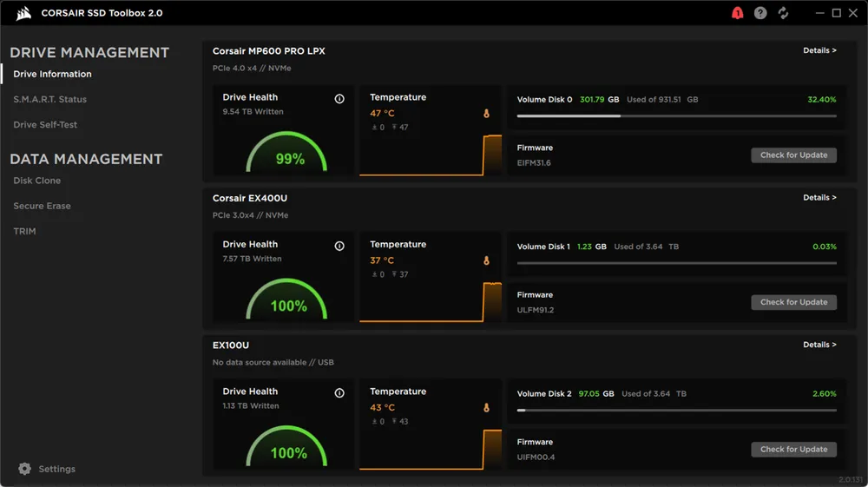Click Drive Health info icon for EX100U
The height and width of the screenshot is (487, 868).
pos(339,393)
